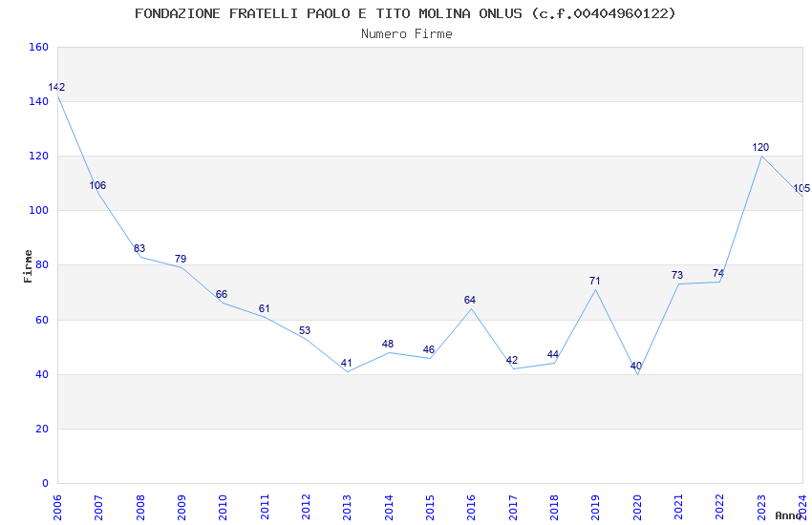Click the data label 66 for 2010
Screen dimensions: 812x525
222,294
